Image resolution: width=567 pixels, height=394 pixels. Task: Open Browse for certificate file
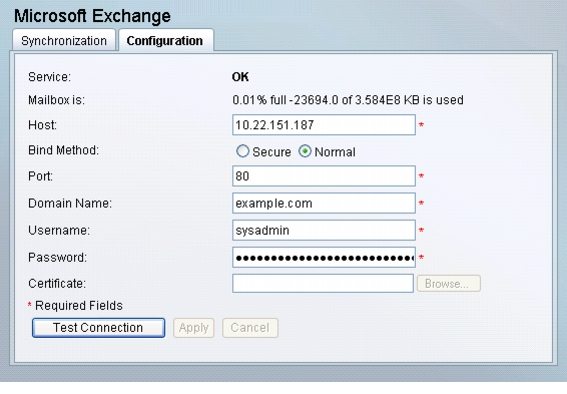coord(449,284)
